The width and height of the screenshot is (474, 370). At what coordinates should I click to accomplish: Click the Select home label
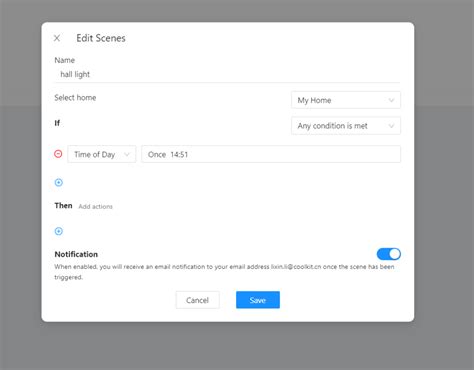(75, 98)
